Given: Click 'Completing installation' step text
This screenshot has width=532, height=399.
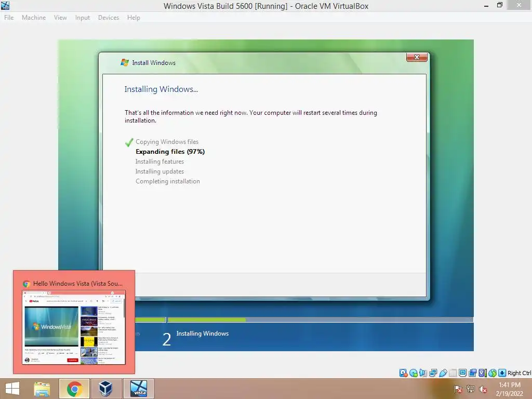Looking at the screenshot, I should tap(168, 181).
